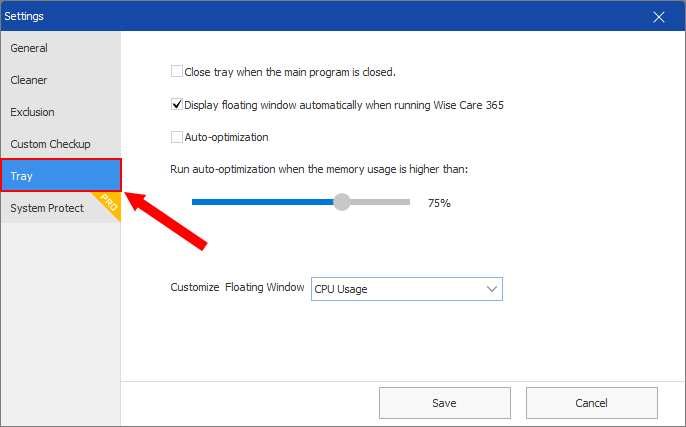Click the gray portion of the memory slider
The width and height of the screenshot is (686, 427).
click(x=380, y=202)
